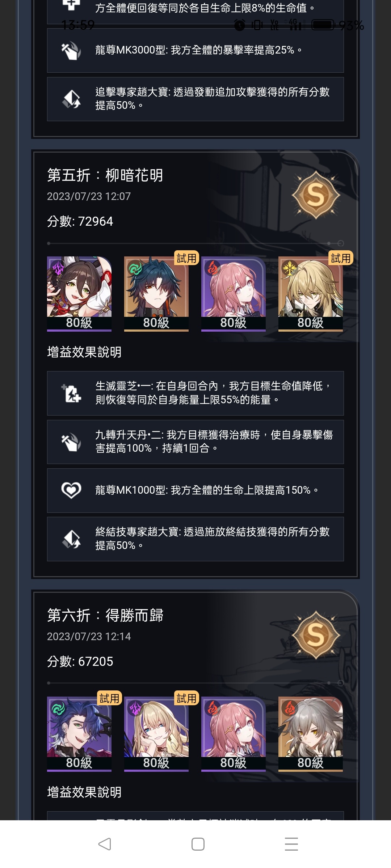Tap the icon beside 九轉升天丹·二 buff
Image resolution: width=391 pixels, height=868 pixels.
(71, 442)
